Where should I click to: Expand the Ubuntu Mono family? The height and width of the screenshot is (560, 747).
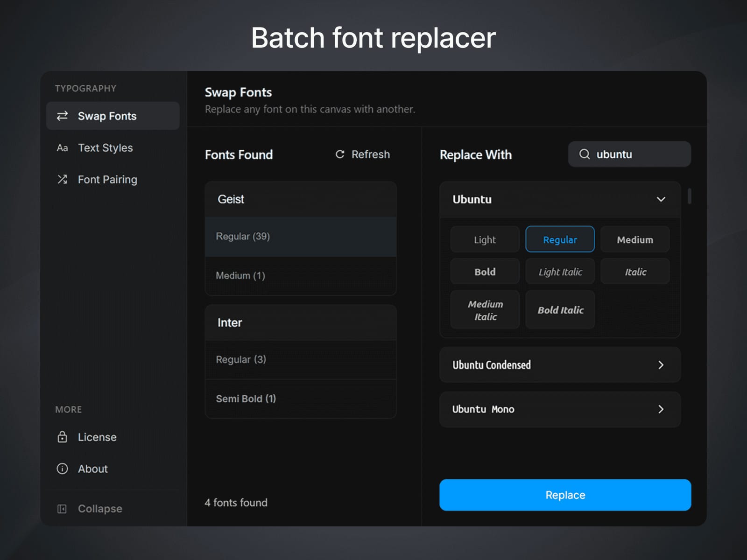[560, 409]
